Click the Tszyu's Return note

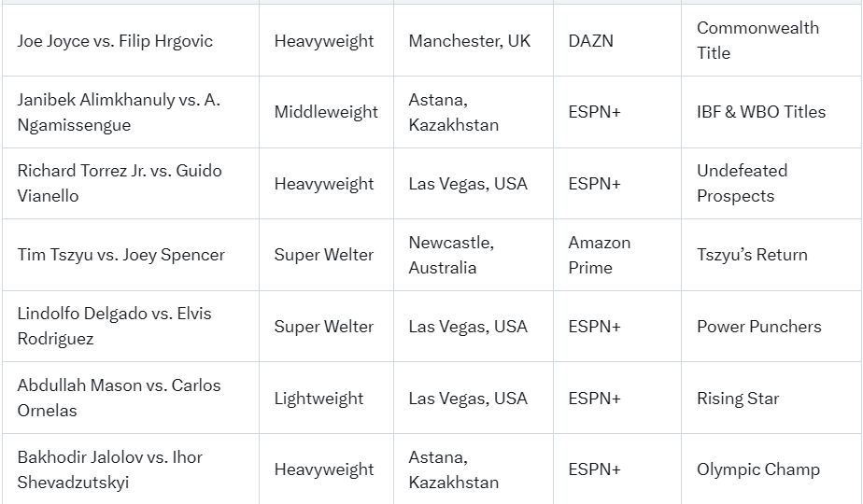click(x=752, y=255)
